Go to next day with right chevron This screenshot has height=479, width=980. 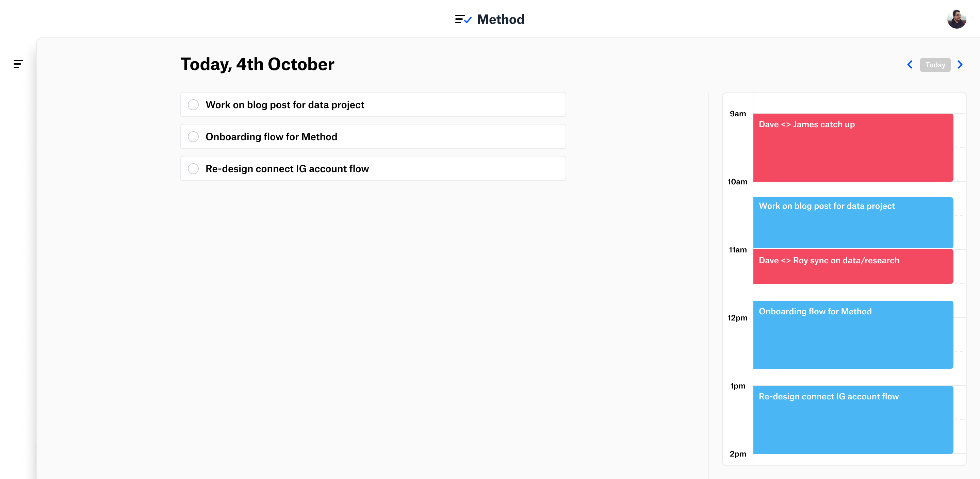click(x=960, y=65)
